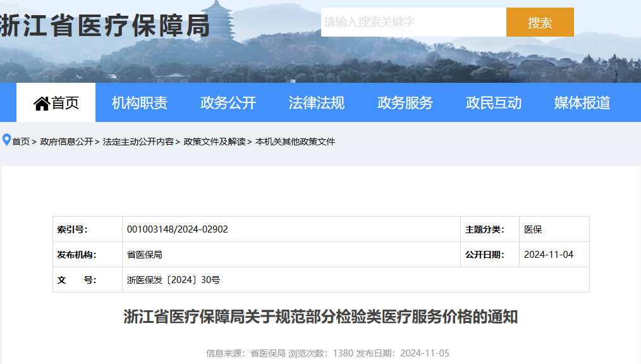Open the 法定主动公开内容 breadcrumb link
This screenshot has width=641, height=364.
pyautogui.click(x=138, y=142)
